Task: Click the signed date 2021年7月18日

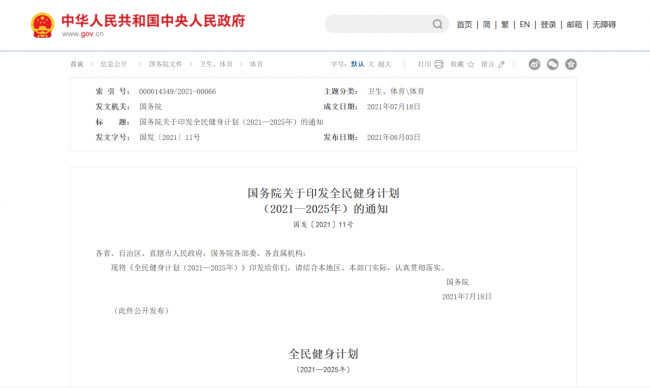Action: coord(467,296)
